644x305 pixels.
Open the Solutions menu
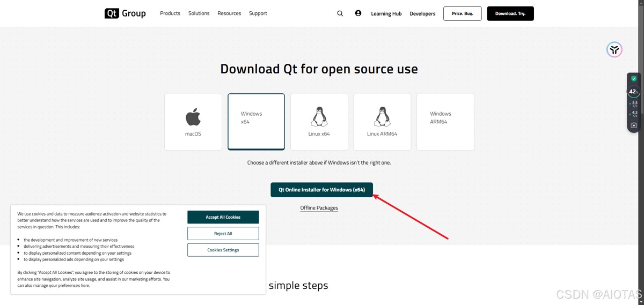tap(199, 13)
